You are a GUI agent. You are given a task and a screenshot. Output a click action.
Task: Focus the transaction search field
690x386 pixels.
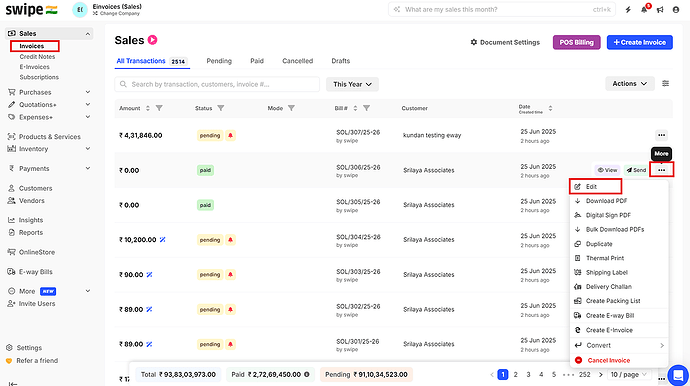coord(217,84)
